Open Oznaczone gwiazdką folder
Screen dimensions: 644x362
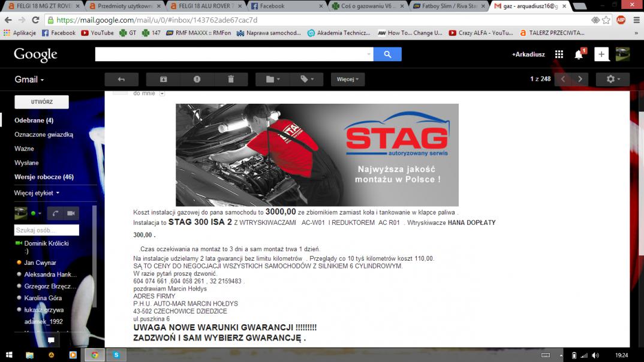44,135
